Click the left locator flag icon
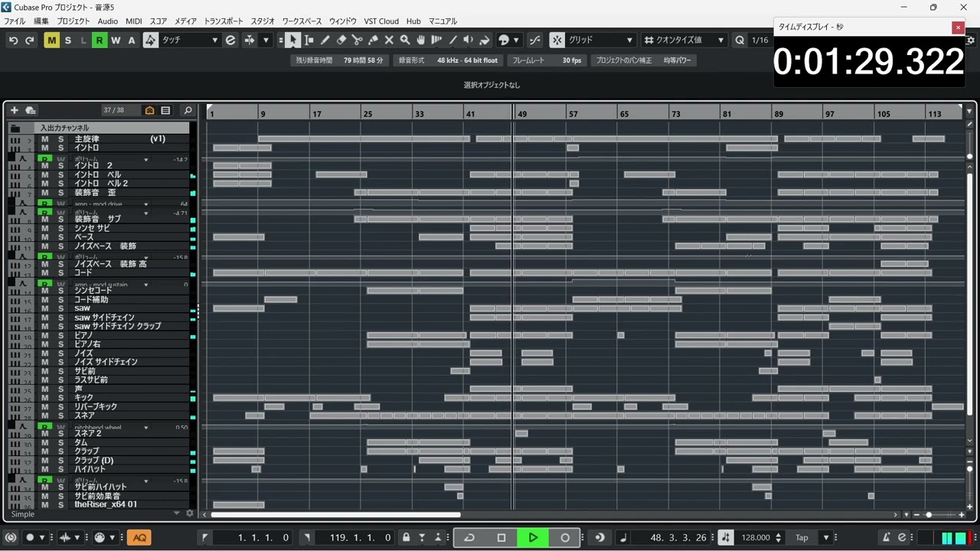Screen dimensions: 980x551 point(205,538)
